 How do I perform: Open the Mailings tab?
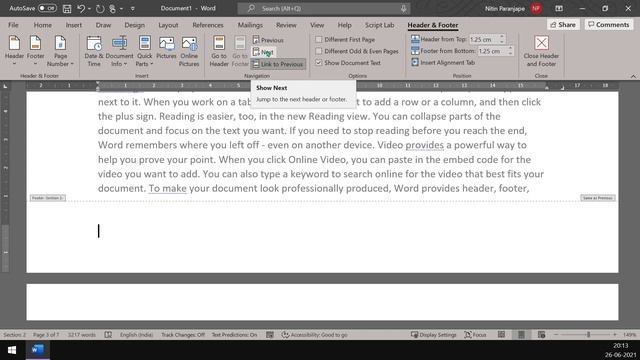pyautogui.click(x=250, y=25)
